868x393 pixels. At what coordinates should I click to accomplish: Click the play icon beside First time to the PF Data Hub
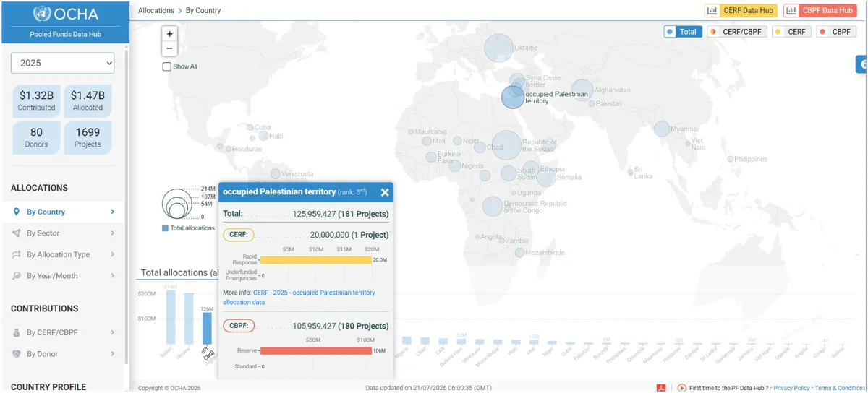pyautogui.click(x=681, y=388)
